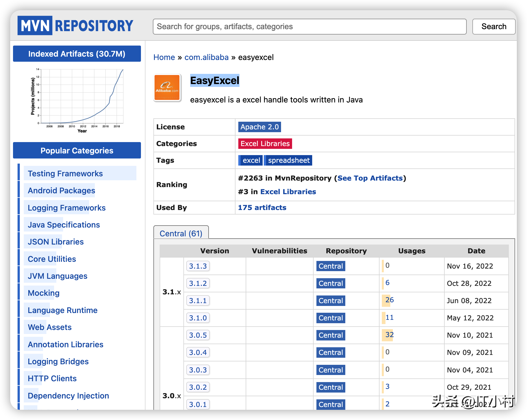Open version 3.0.2
This screenshot has height=420, width=527.
(198, 387)
